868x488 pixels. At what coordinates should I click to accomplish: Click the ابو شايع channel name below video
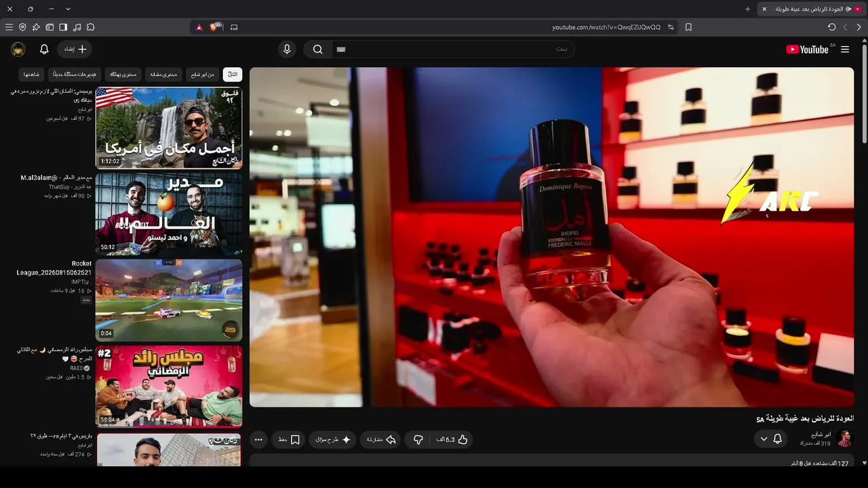click(x=821, y=434)
